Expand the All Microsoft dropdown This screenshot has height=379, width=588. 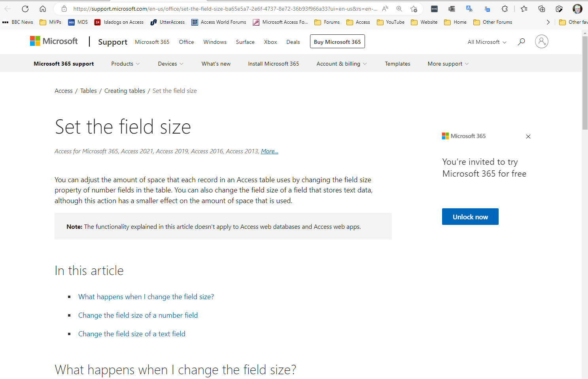pos(487,42)
